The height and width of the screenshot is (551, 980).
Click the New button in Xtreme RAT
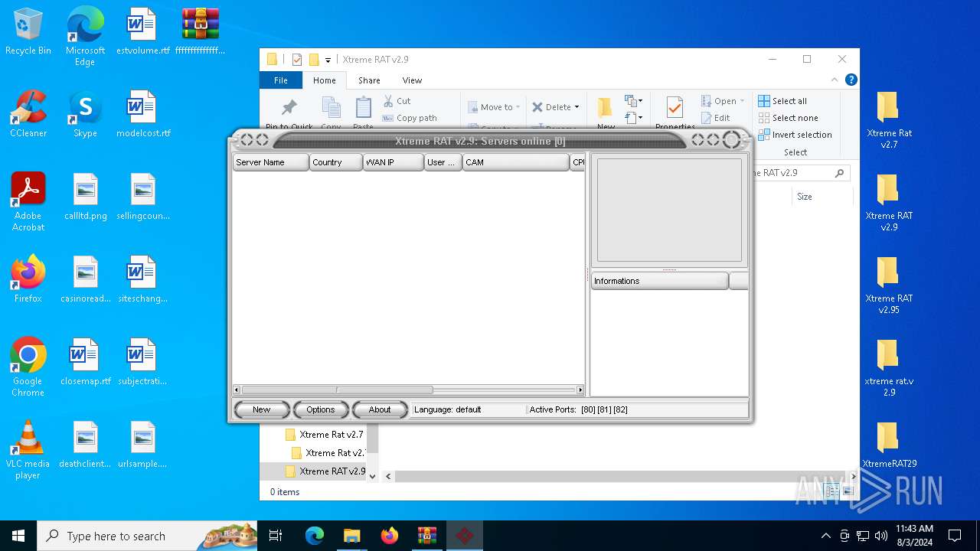point(262,410)
